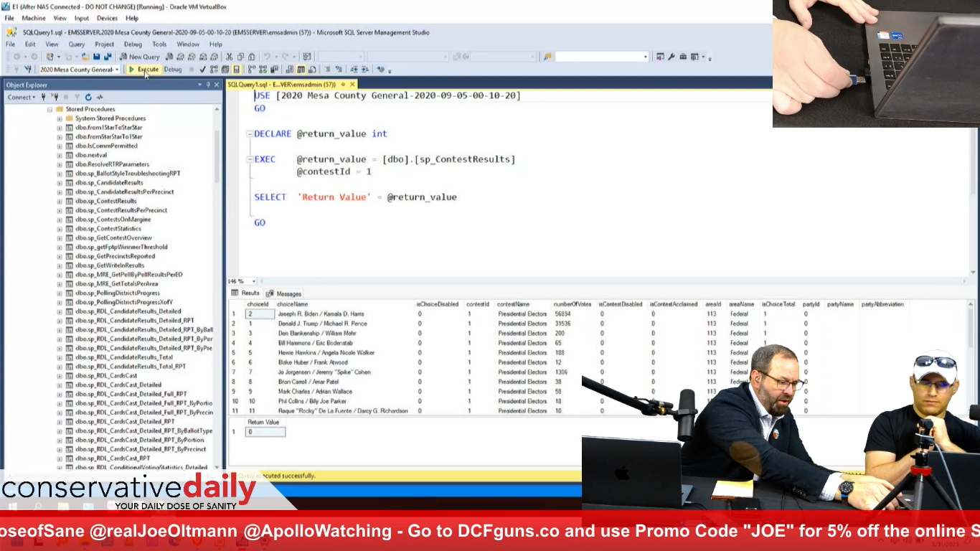980x551 pixels.
Task: Collapse the Stored Procedures folder
Action: tap(50, 109)
